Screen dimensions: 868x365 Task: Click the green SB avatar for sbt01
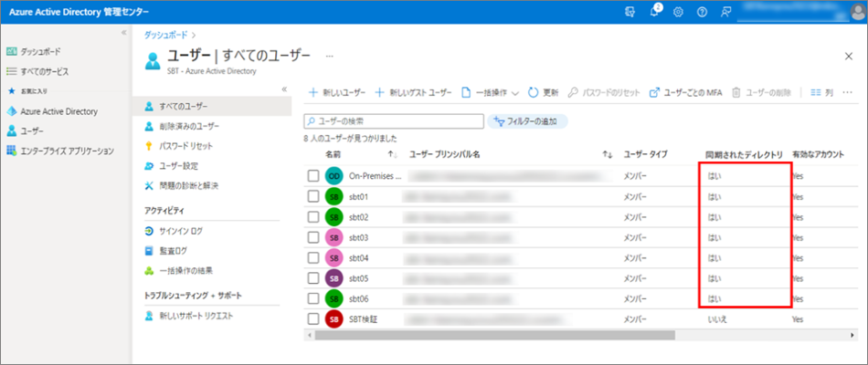pos(333,197)
